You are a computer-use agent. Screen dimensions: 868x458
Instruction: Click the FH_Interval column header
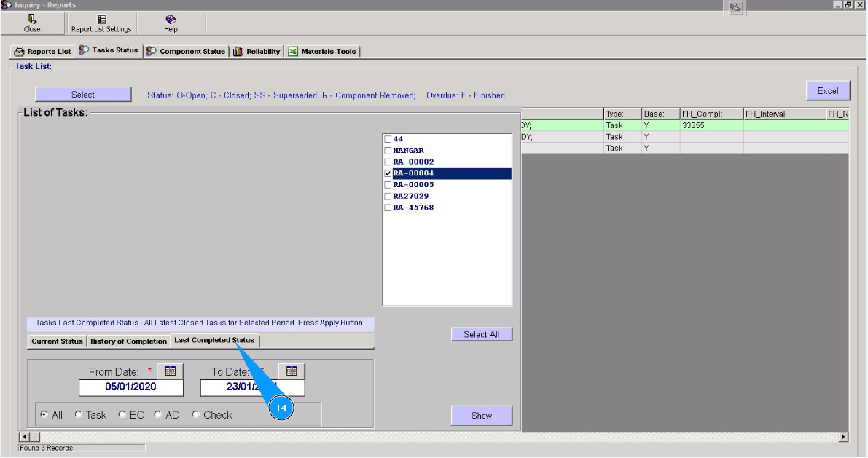[x=784, y=114]
